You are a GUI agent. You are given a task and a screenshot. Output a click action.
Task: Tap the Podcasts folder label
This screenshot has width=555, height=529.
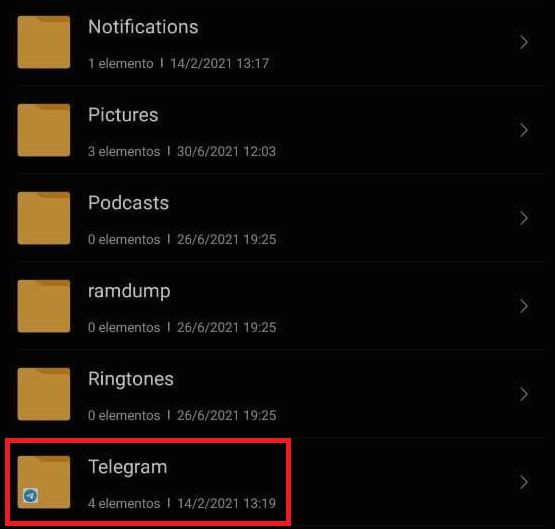pos(128,203)
